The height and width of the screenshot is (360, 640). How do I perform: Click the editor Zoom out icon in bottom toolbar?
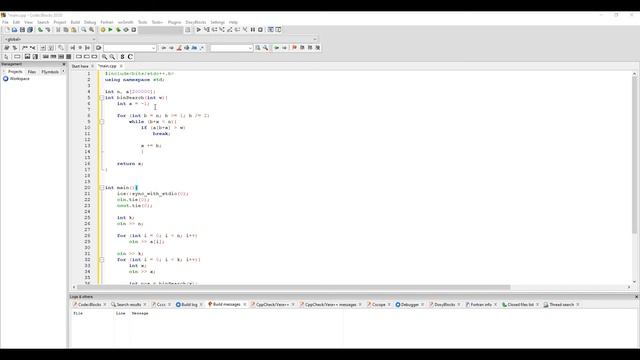point(112,57)
